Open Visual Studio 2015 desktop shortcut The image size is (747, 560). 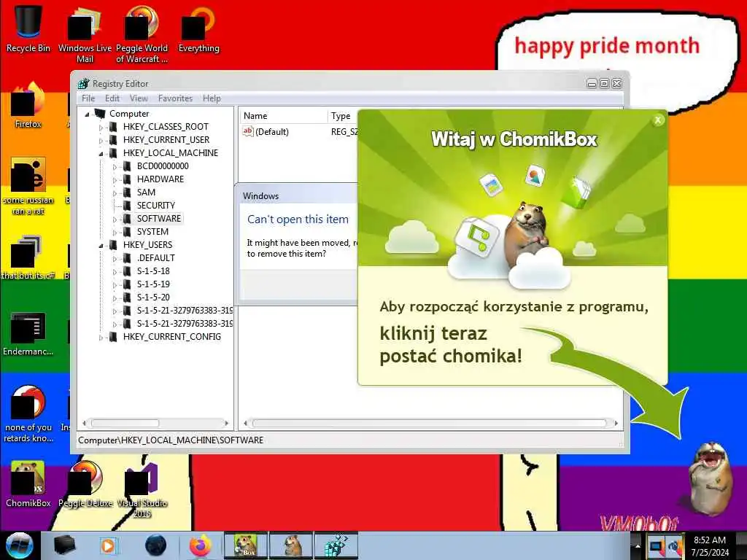[142, 491]
